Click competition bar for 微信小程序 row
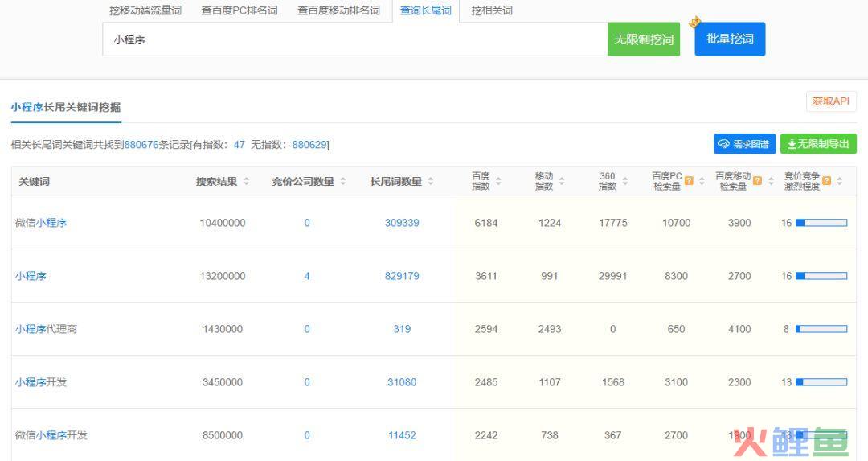 [821, 223]
